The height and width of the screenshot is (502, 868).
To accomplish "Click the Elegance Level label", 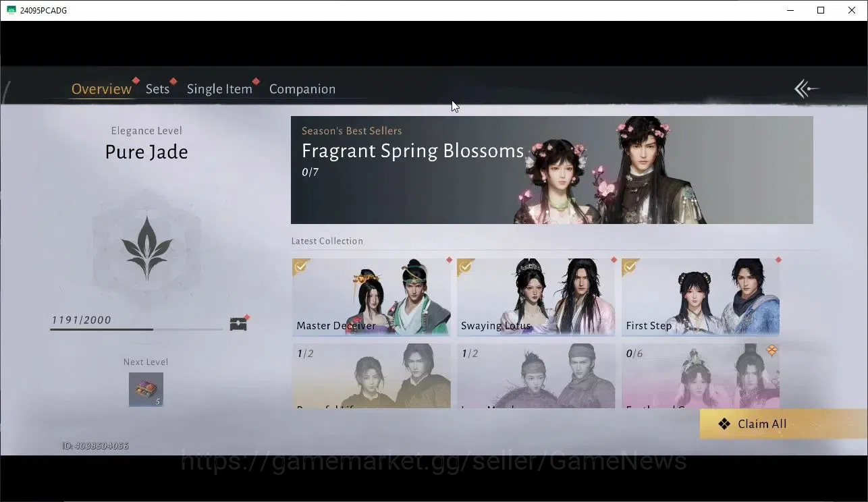I will pos(146,131).
